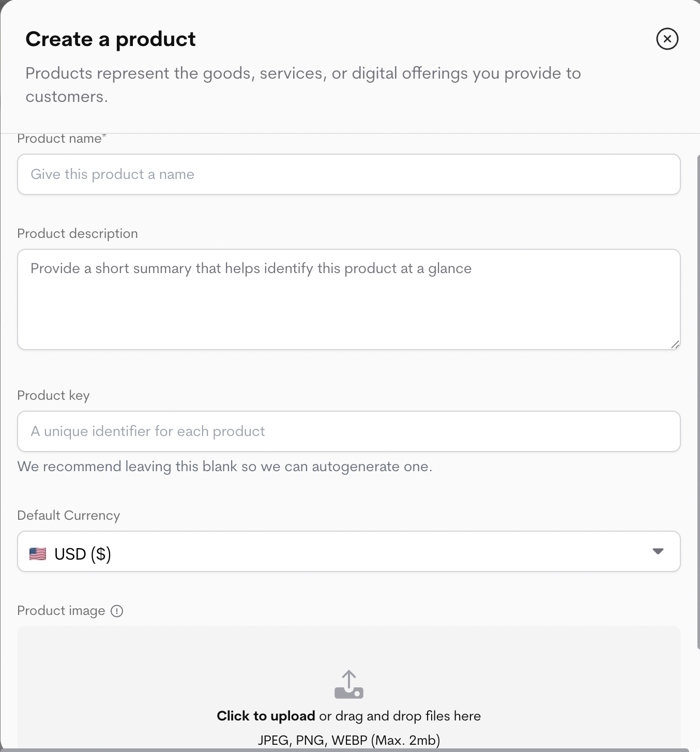Viewport: 700px width, 752px height.
Task: Click the JPEG, PNG, WEBP file hint text
Action: [x=349, y=740]
